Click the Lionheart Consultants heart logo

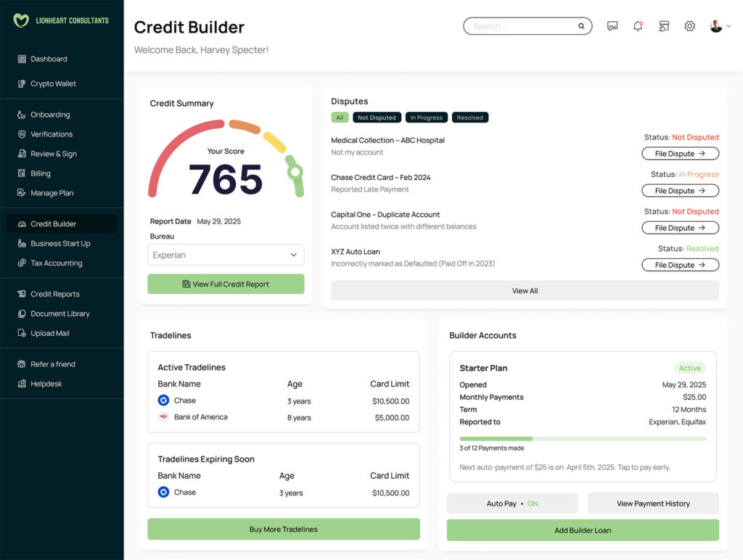click(x=21, y=20)
